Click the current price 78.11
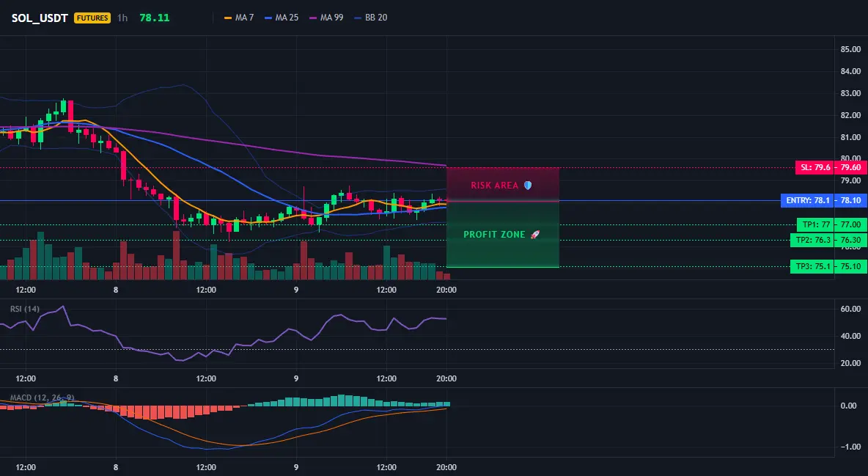 click(155, 18)
